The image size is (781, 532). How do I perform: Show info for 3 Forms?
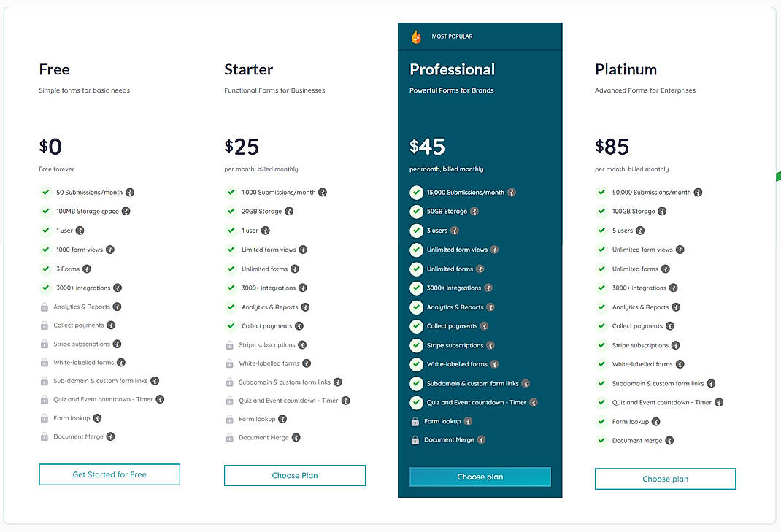pos(87,269)
